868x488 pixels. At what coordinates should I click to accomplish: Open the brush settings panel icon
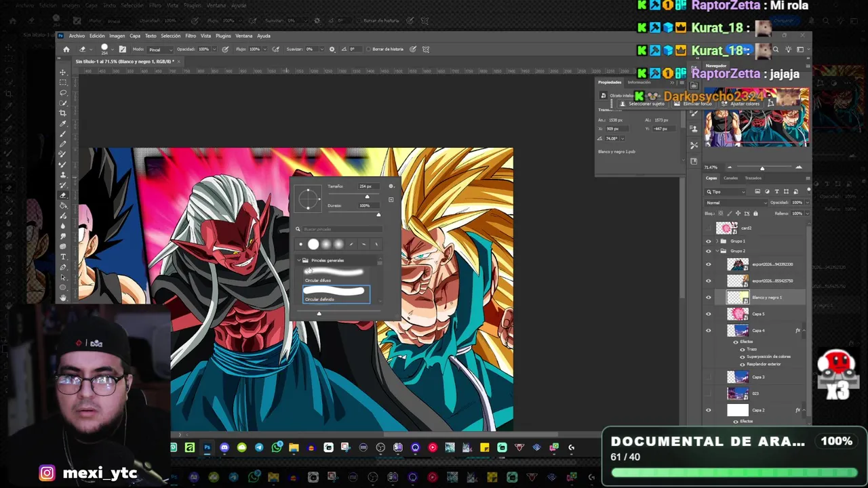coord(123,49)
